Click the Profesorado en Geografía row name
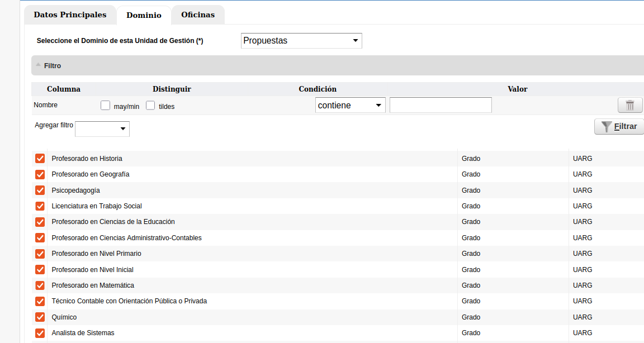Screen dimensions: 644x343 91,174
